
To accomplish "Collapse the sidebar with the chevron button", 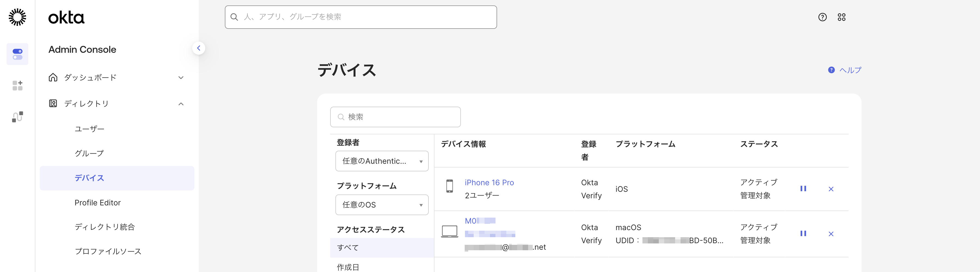I will click(x=199, y=48).
